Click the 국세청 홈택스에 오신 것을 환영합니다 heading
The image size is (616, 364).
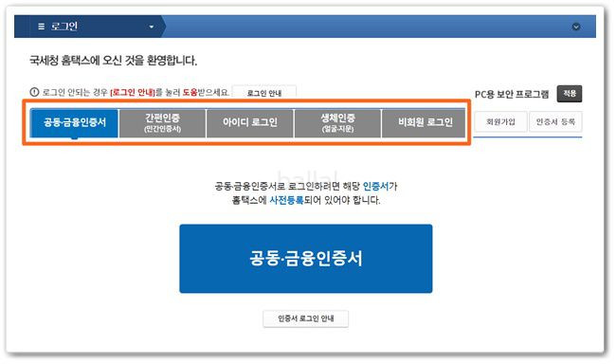pyautogui.click(x=113, y=61)
